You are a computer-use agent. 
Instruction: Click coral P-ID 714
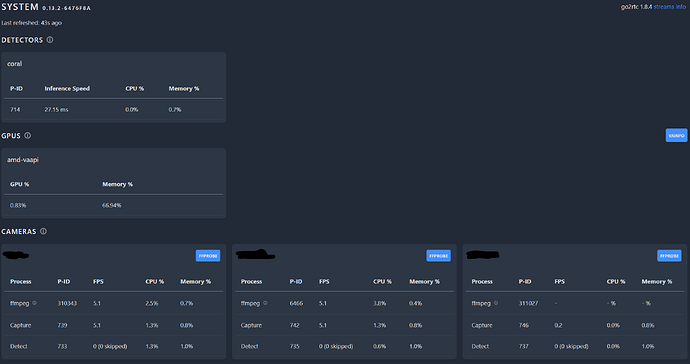15,110
